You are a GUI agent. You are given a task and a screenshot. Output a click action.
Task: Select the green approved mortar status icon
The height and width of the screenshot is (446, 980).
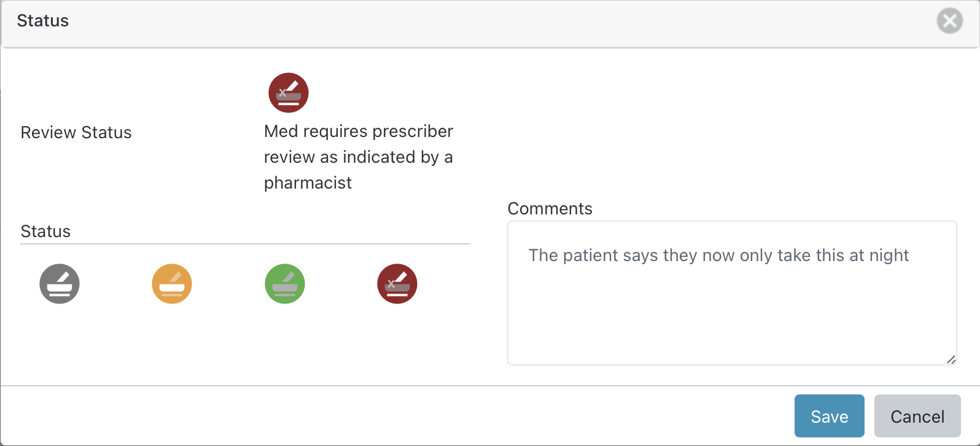click(285, 284)
